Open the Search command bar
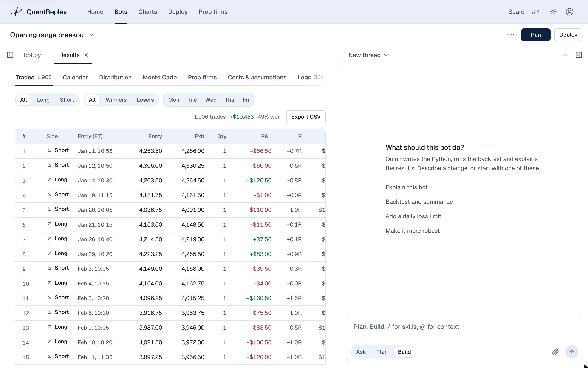This screenshot has height=368, width=588. [x=524, y=12]
